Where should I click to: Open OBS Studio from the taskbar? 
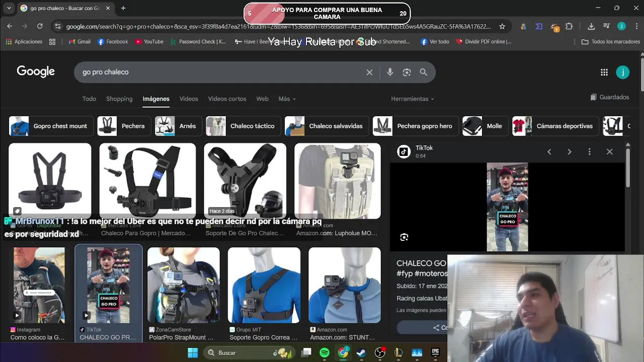point(380,353)
